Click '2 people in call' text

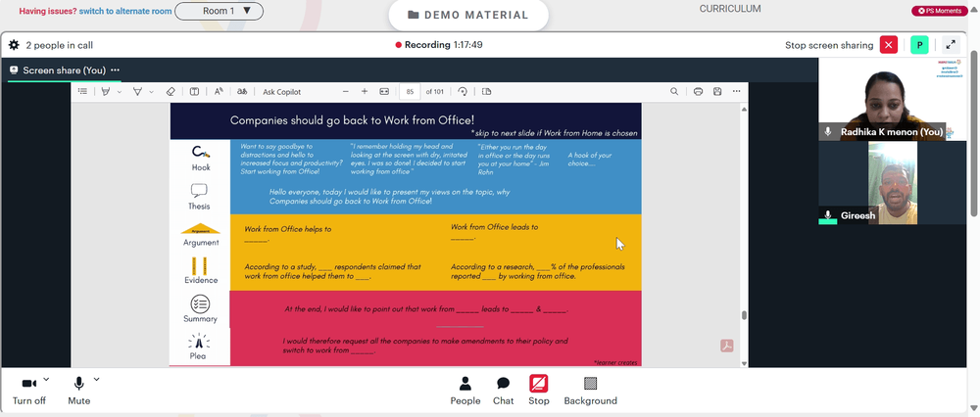60,45
